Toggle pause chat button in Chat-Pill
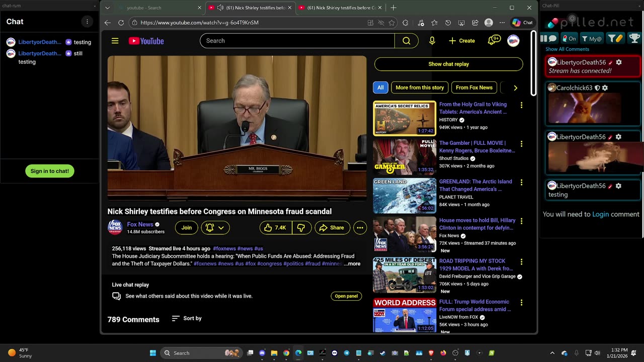The width and height of the screenshot is (644, 362). pyautogui.click(x=548, y=38)
